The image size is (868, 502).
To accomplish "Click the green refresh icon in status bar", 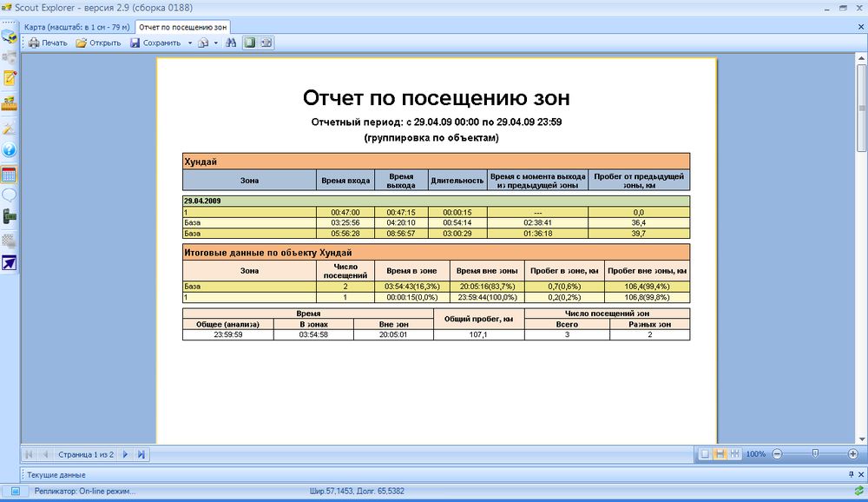I will pos(858,491).
